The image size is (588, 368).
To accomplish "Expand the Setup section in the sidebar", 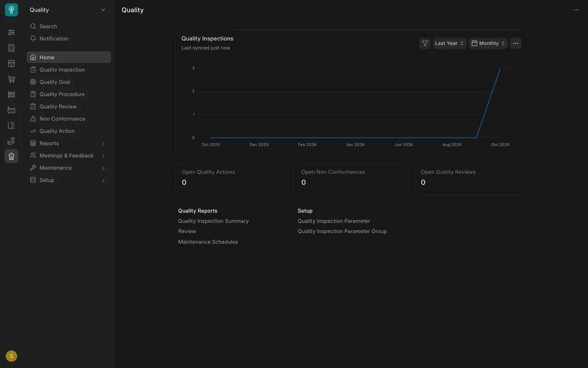I will pyautogui.click(x=69, y=180).
